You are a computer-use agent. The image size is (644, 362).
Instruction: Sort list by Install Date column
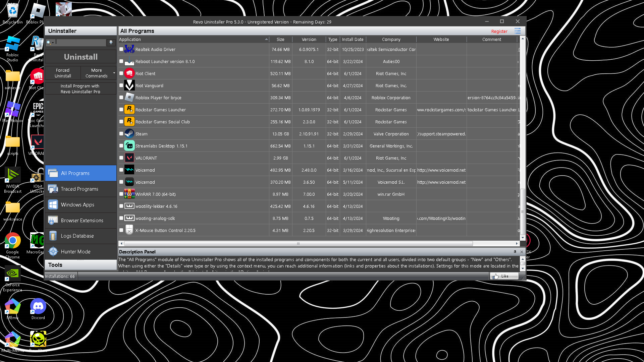coord(353,39)
